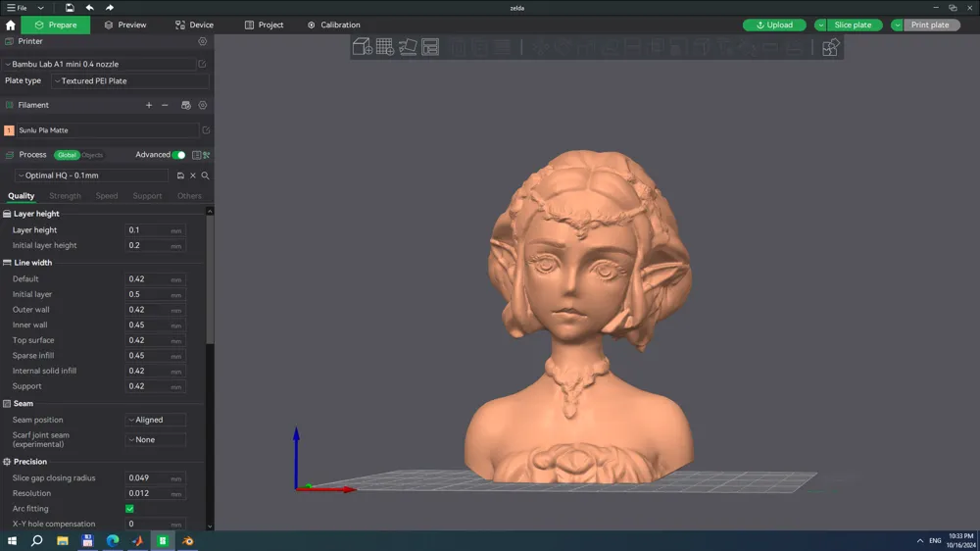
Task: Open the Device tab
Action: (194, 25)
